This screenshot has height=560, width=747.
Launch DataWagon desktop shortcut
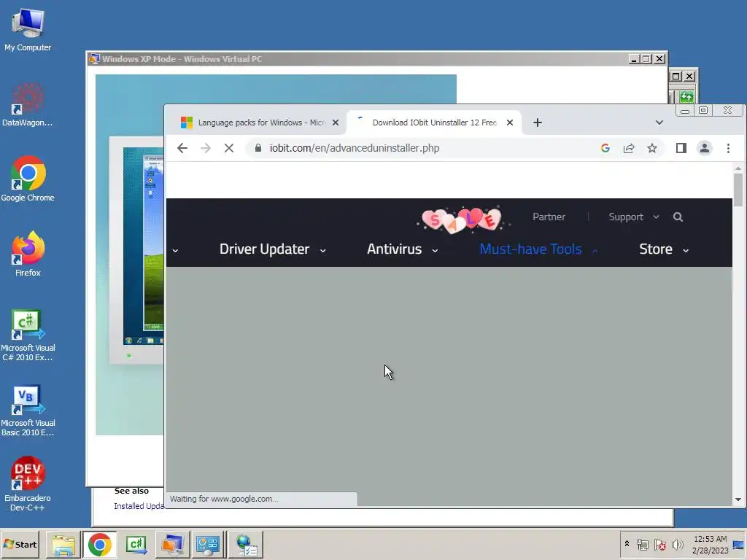28,105
